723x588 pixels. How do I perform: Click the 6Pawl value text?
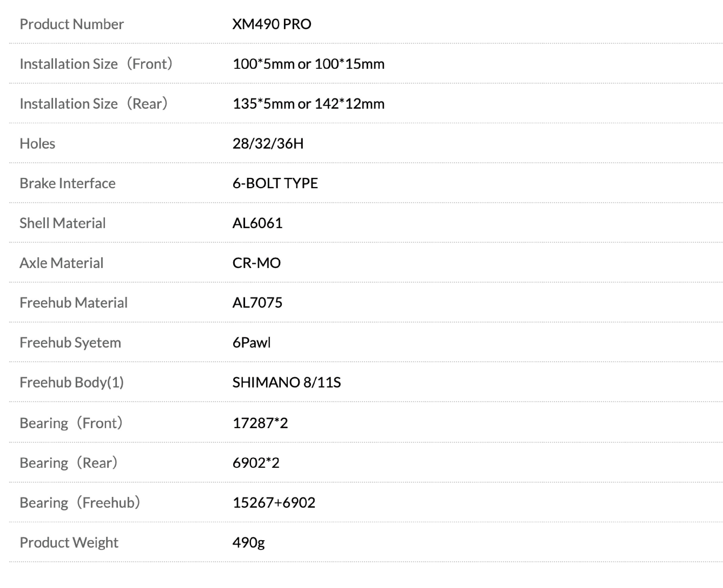pos(251,343)
